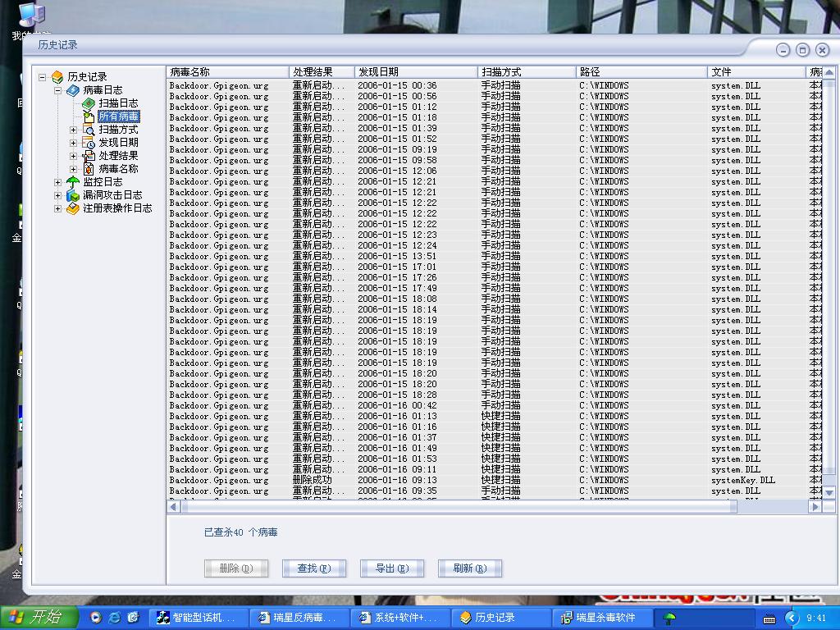Viewport: 840px width, 630px height.
Task: Open the 开始 Start menu
Action: pos(39,618)
